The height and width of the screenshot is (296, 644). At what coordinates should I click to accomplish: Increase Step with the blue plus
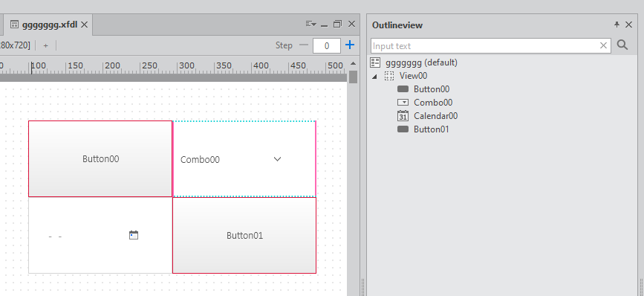tap(350, 45)
